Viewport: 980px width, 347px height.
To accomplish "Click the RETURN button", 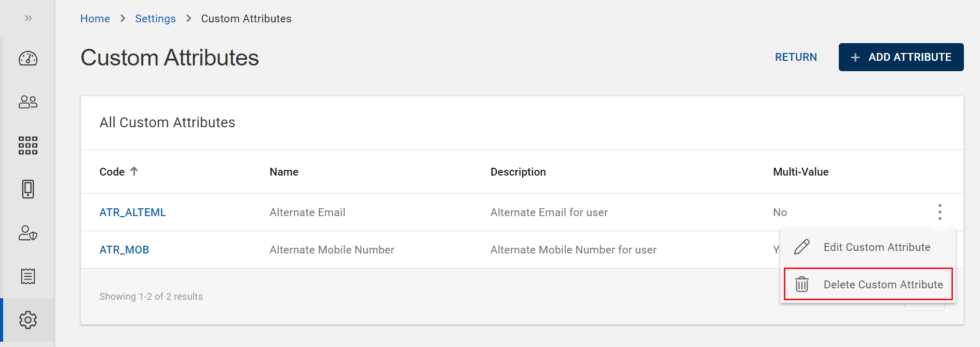I will click(x=796, y=57).
